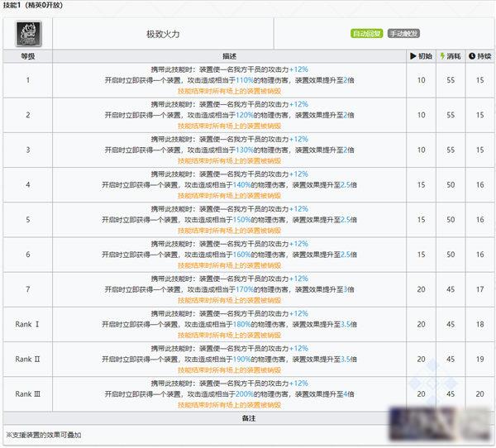Click the 110% damage value in level 1
Image resolution: width=496 pixels, height=448 pixels.
[245, 80]
